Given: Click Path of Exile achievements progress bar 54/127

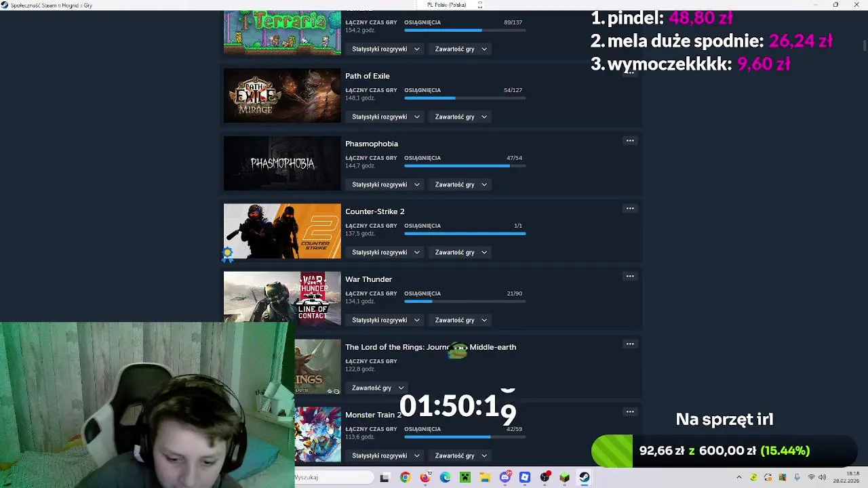Looking at the screenshot, I should click(x=465, y=98).
